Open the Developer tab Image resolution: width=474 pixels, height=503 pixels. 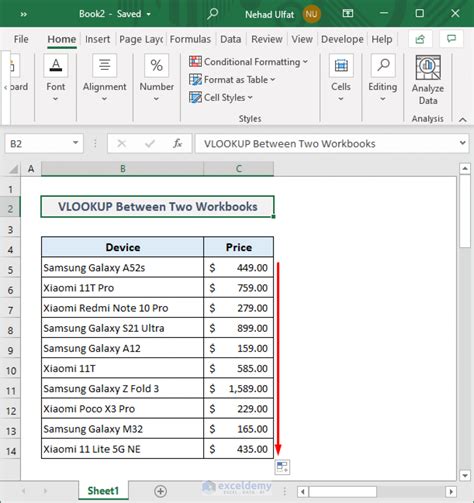(x=342, y=39)
